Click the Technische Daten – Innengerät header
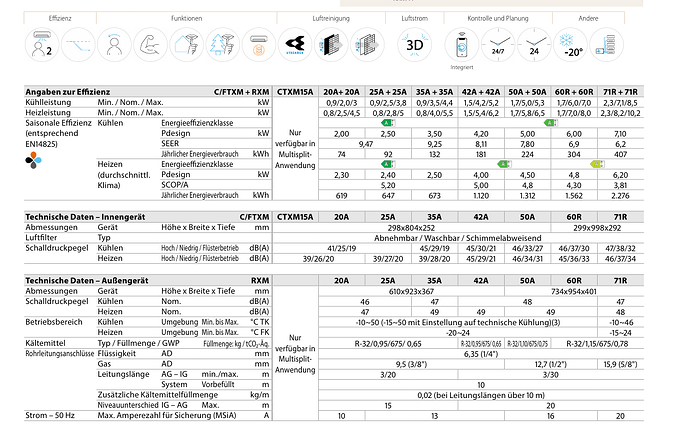This screenshot has width=690, height=432. click(x=82, y=214)
